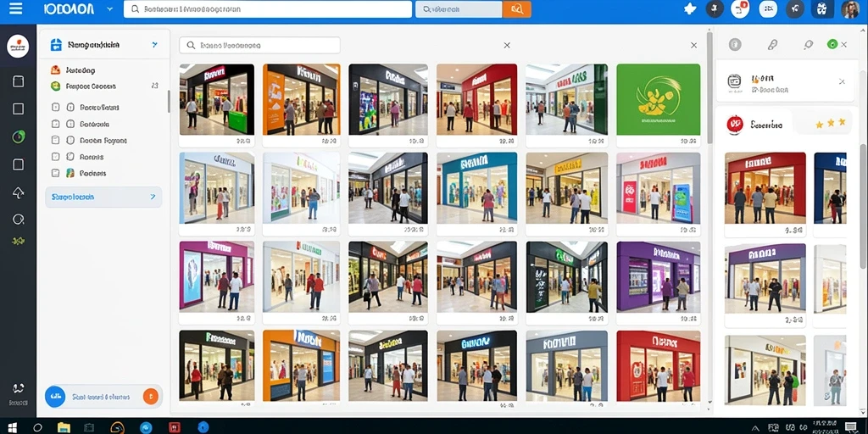
Task: Open the Windows Start menu
Action: click(x=12, y=427)
